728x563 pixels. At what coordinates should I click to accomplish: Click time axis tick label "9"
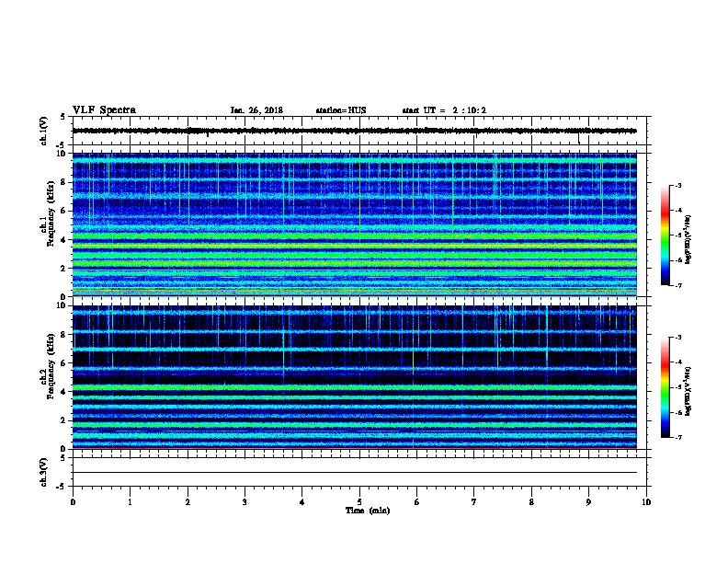point(588,501)
